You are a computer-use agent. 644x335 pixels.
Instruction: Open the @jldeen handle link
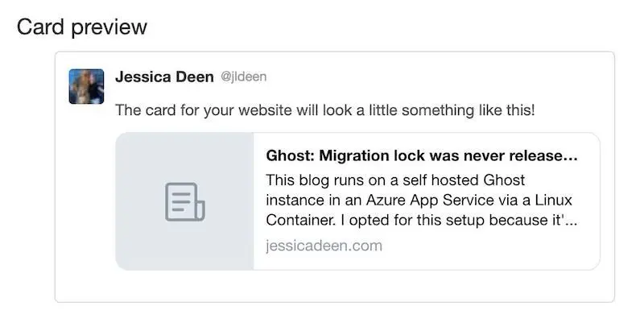coord(244,77)
